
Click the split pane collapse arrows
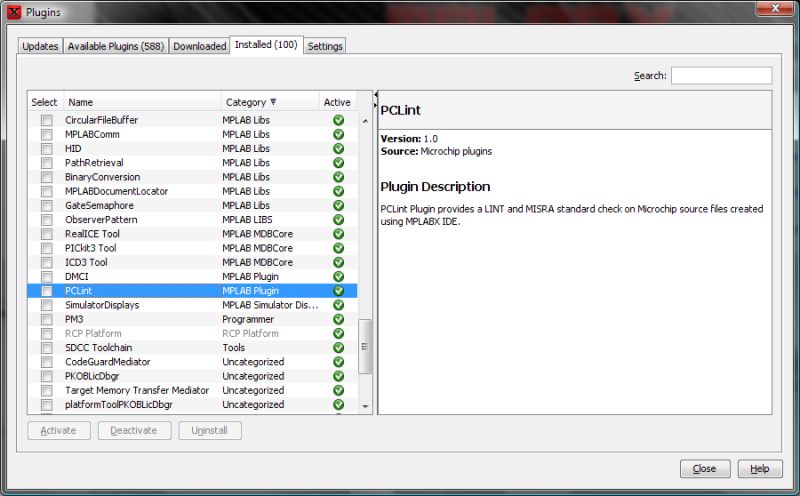click(x=376, y=100)
